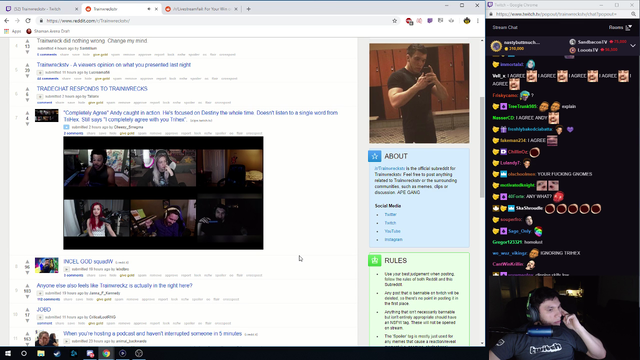Expand the TRADECHAT RESPONDS post text
The height and width of the screenshot is (360, 640).
pyautogui.click(x=40, y=96)
